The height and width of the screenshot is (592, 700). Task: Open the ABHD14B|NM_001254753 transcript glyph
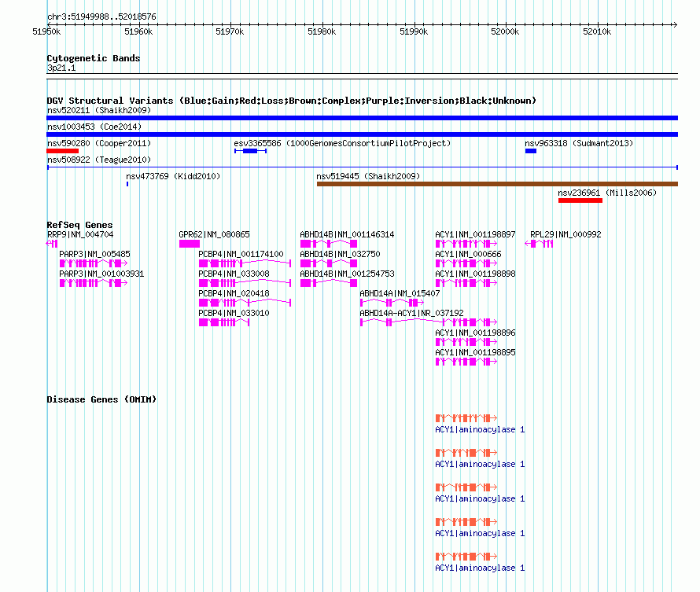[x=329, y=283]
